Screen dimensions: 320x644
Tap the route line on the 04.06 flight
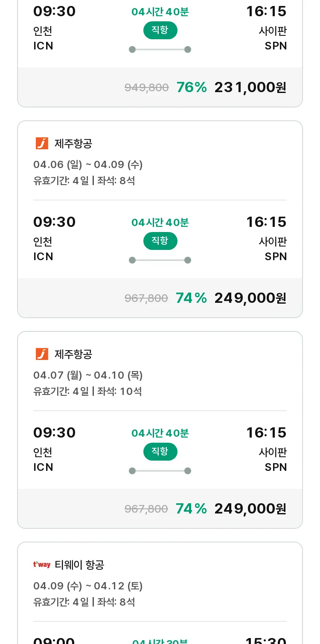(x=160, y=260)
